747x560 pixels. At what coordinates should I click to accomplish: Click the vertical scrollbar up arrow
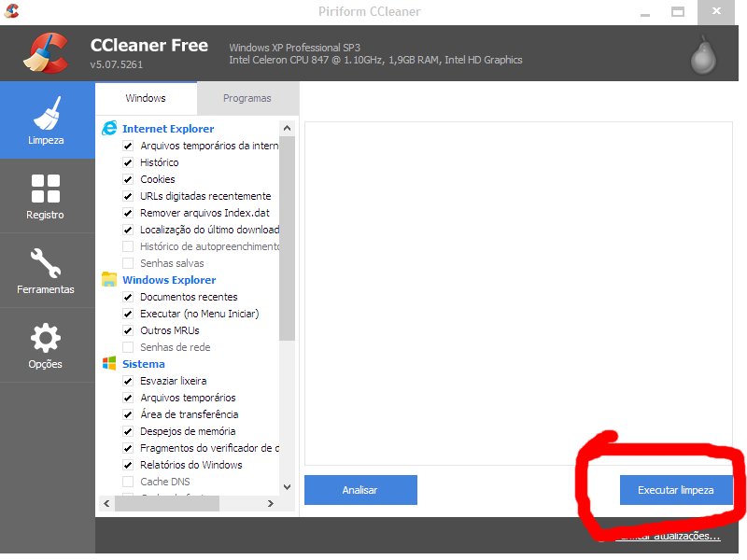click(x=288, y=127)
